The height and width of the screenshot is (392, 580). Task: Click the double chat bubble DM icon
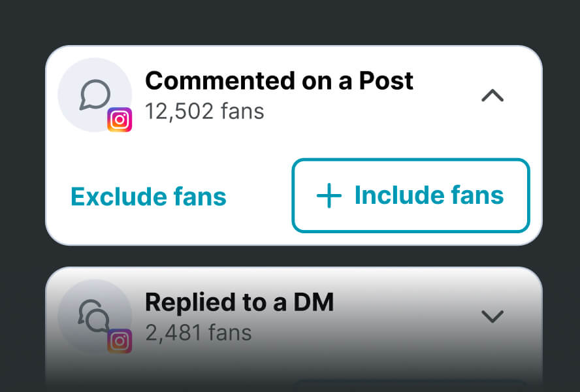pyautogui.click(x=94, y=316)
